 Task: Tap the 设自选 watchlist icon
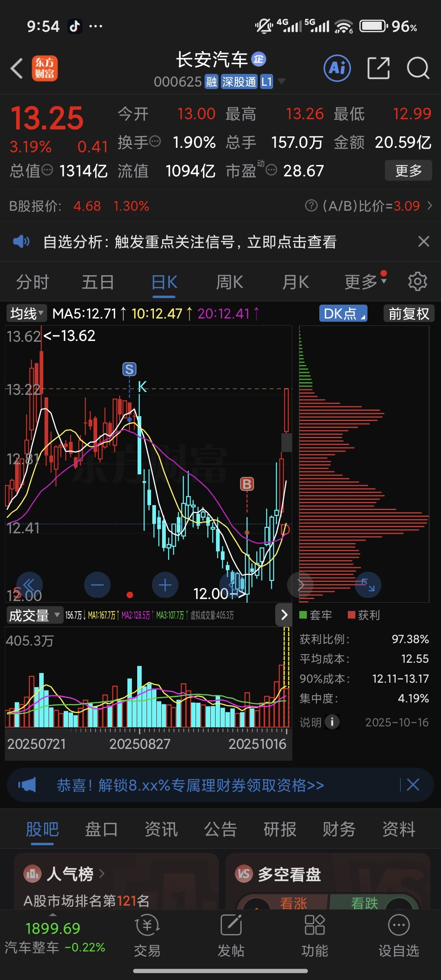click(399, 925)
